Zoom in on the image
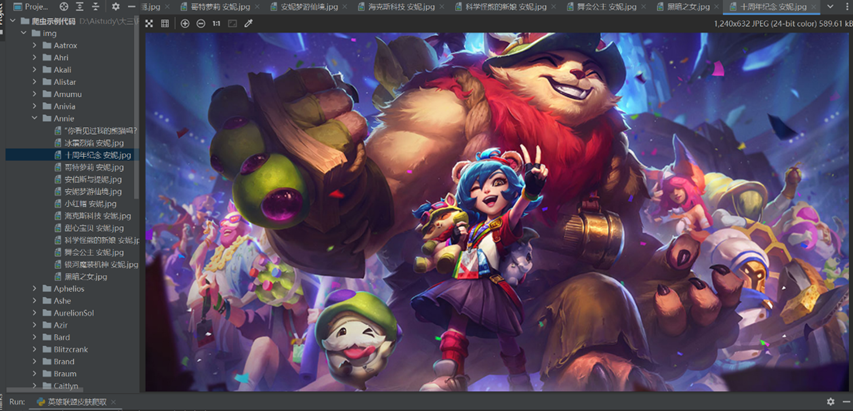Image resolution: width=853 pixels, height=411 pixels. pos(185,24)
